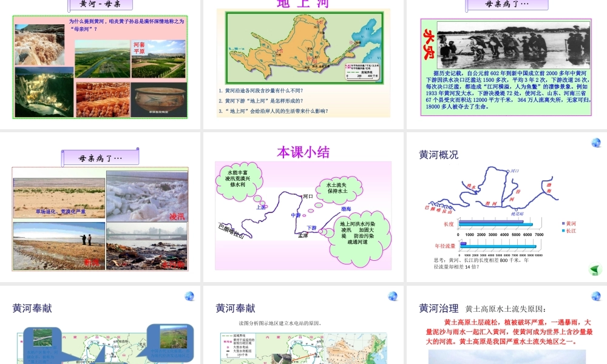Click the night-time dam photo
Viewport: 607px width, 364px height.
[x=44, y=92]
